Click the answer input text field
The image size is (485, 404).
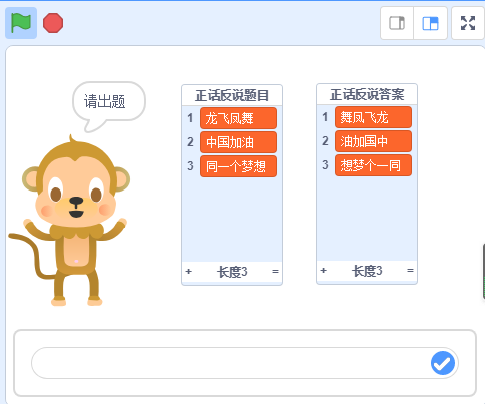[230, 363]
